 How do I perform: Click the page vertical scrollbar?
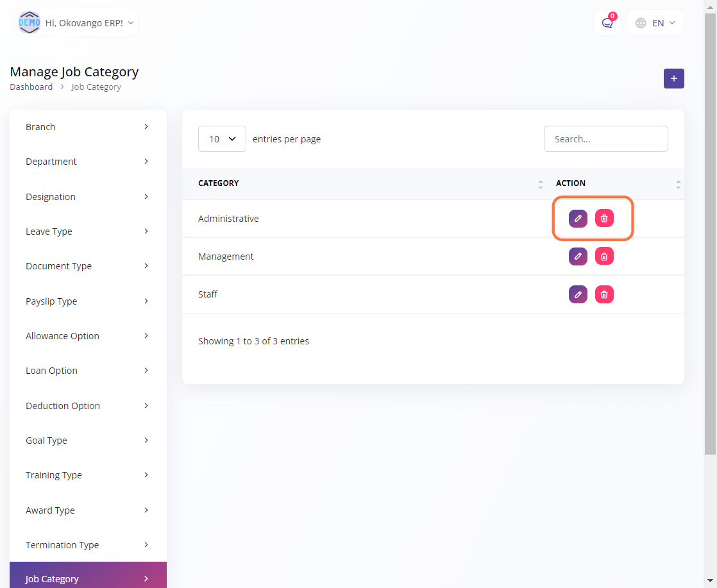point(710,256)
